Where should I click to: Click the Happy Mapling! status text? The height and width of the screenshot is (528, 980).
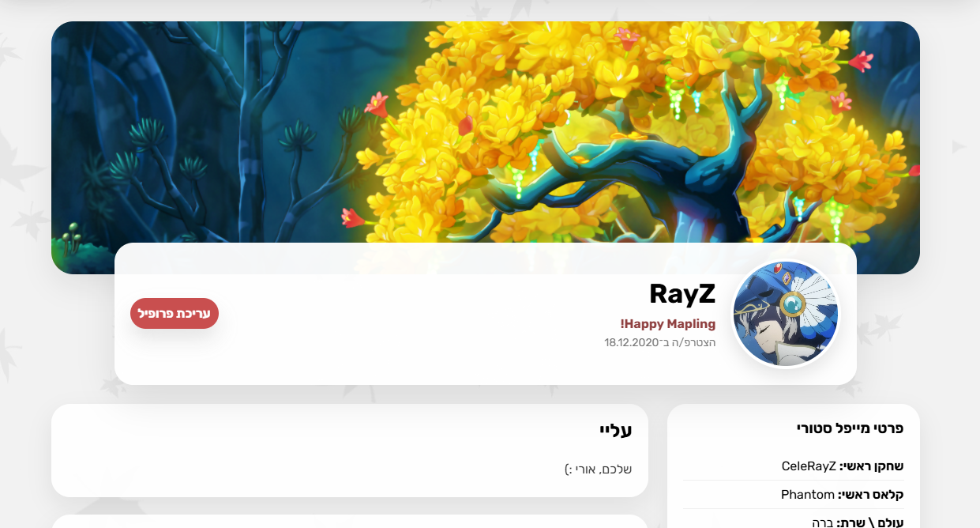coord(668,324)
